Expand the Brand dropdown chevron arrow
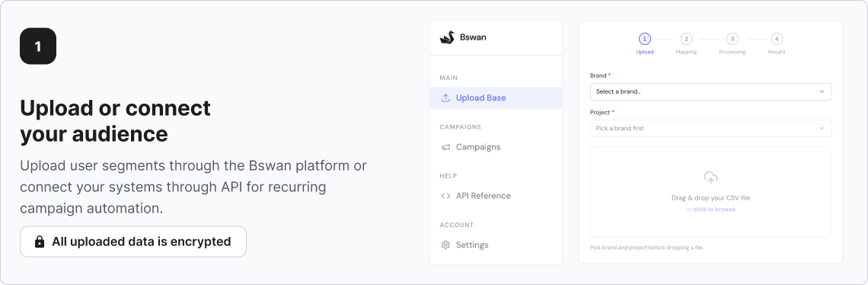This screenshot has width=868, height=285. 822,91
